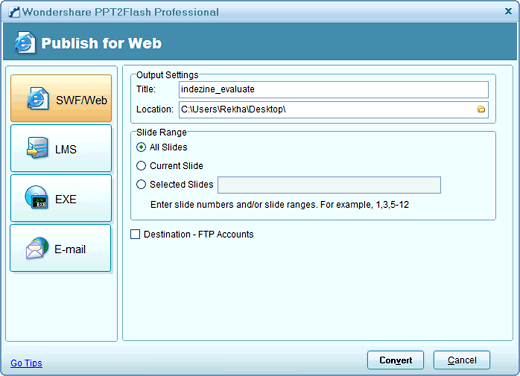Viewport: 520px width, 376px height.
Task: Close the PPT2Flash dialog window
Action: click(508, 11)
